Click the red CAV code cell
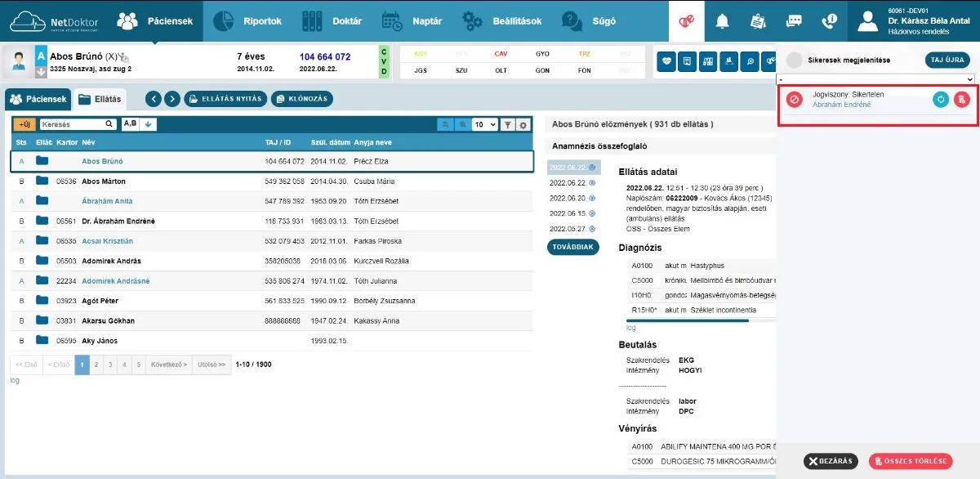 [500, 54]
